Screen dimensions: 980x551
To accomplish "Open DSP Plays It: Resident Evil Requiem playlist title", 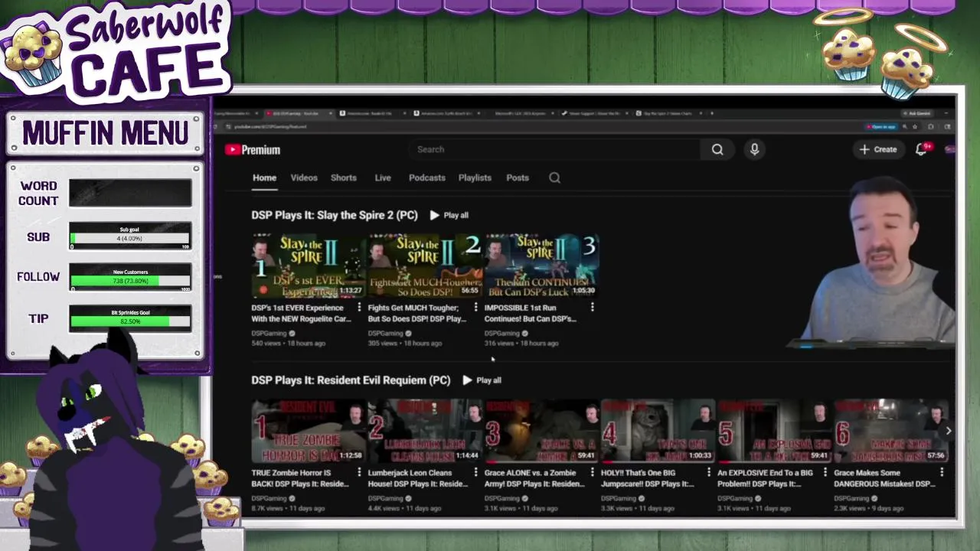I will (351, 380).
